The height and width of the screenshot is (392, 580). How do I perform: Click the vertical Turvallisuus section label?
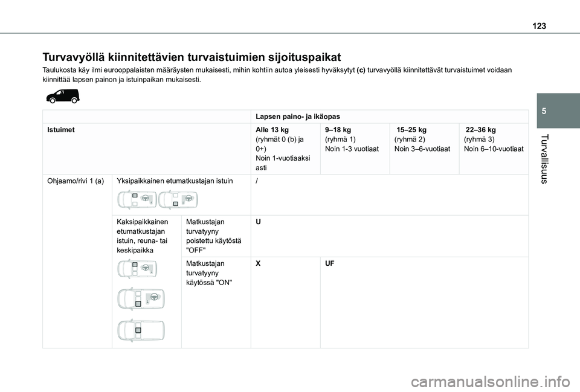point(545,158)
